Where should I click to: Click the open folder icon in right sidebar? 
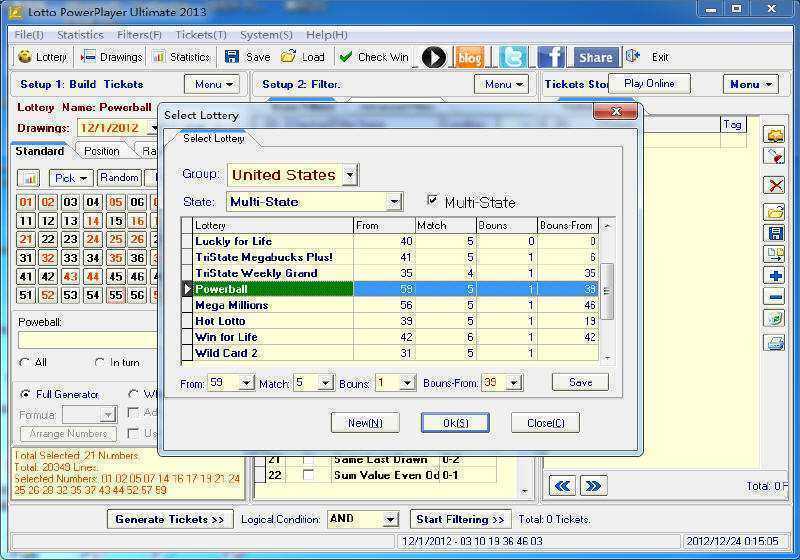click(776, 212)
